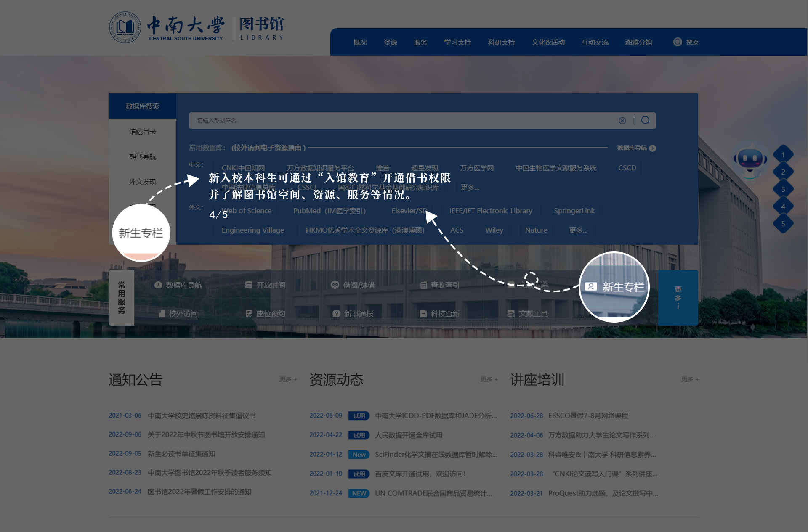808x532 pixels.
Task: Click the 数据库导航 arrow icon
Action: [x=652, y=148]
